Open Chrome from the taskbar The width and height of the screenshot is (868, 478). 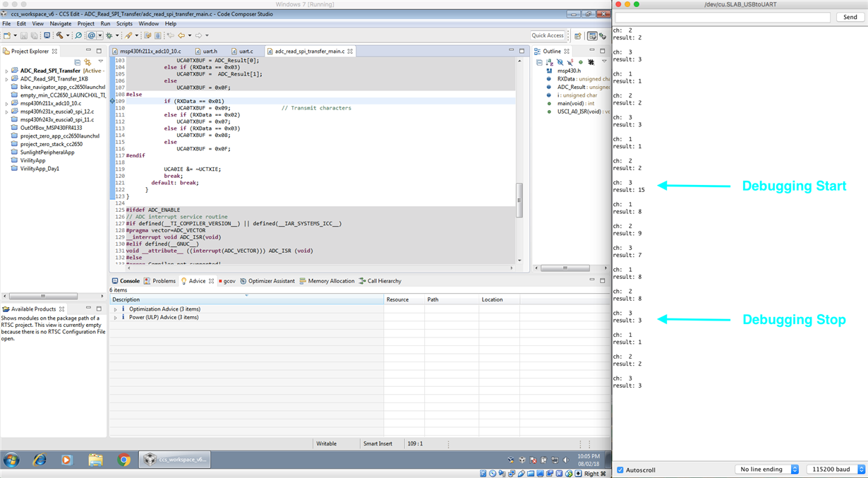coord(124,460)
